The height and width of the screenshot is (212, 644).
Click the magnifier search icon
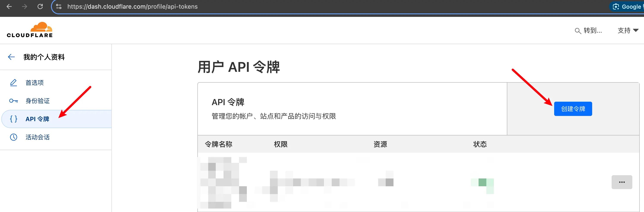click(577, 31)
